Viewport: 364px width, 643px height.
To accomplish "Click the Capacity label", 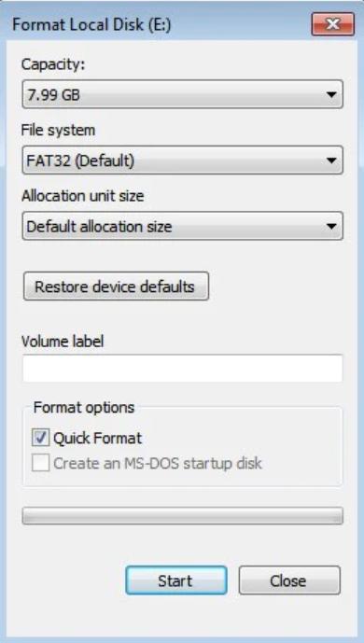I will click(x=53, y=64).
